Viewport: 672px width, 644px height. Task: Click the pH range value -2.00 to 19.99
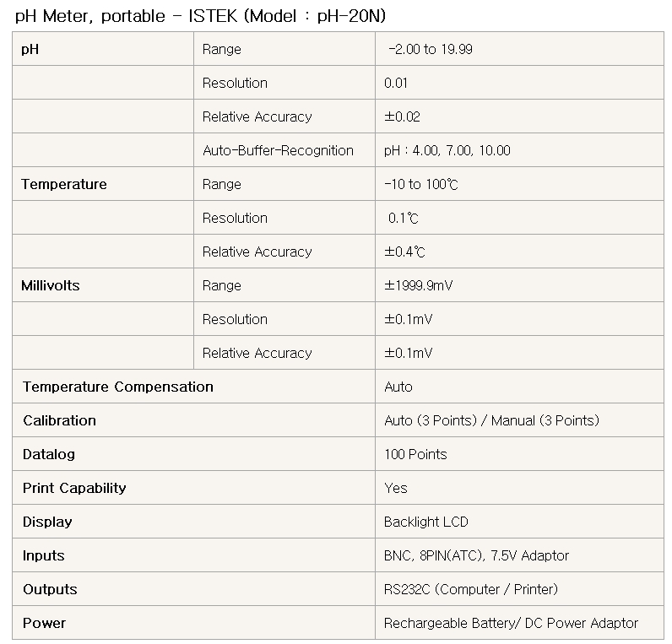(x=431, y=49)
